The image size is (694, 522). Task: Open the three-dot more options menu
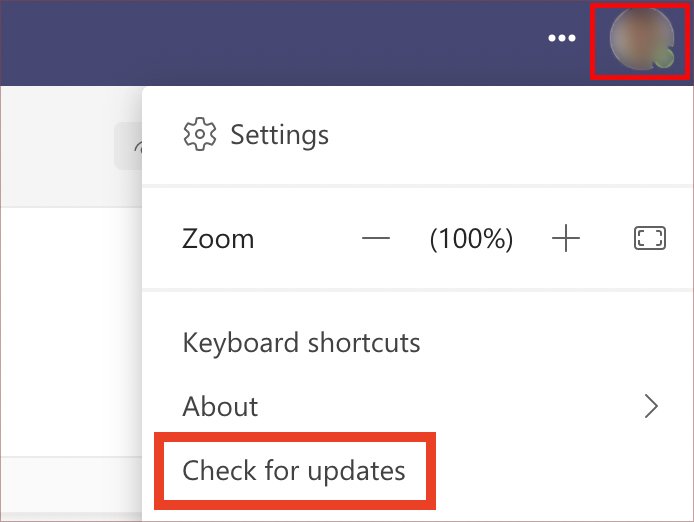[562, 38]
